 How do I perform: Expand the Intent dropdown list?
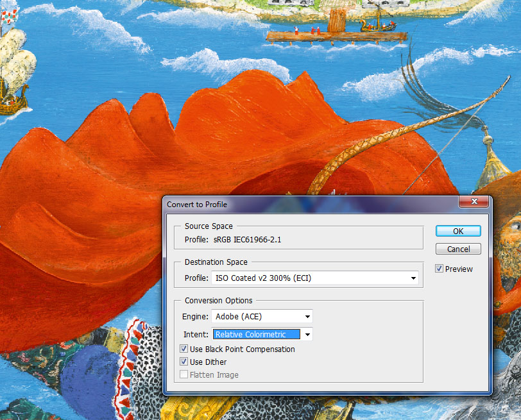point(262,334)
